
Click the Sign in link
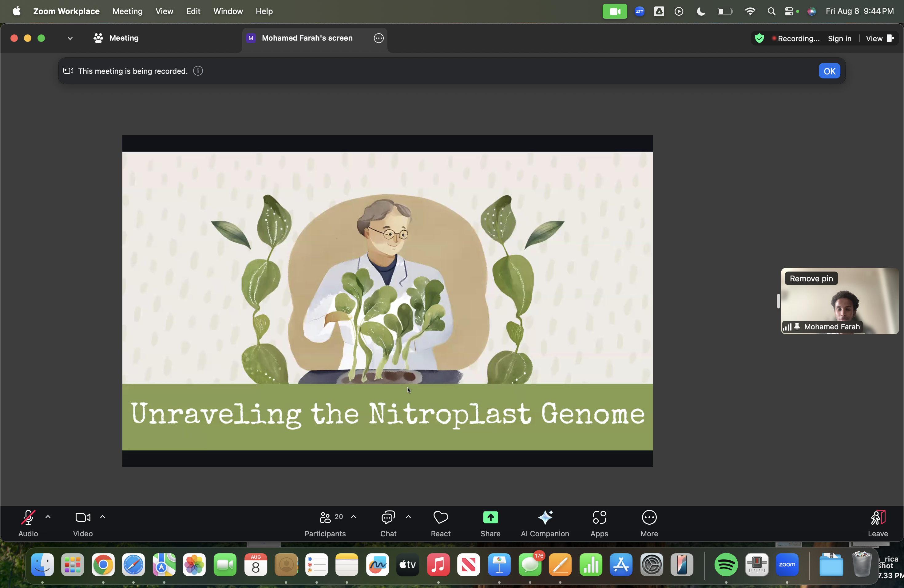pyautogui.click(x=839, y=38)
